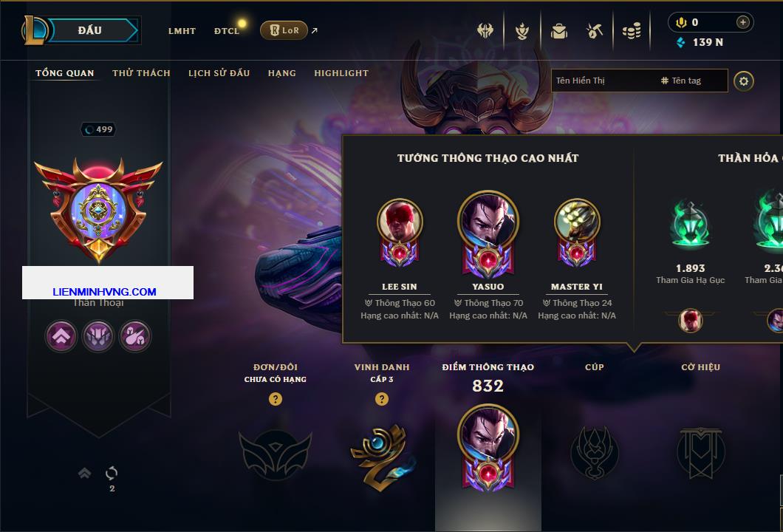The height and width of the screenshot is (532, 783).
Task: Open the loot lotus icon
Action: 522,32
